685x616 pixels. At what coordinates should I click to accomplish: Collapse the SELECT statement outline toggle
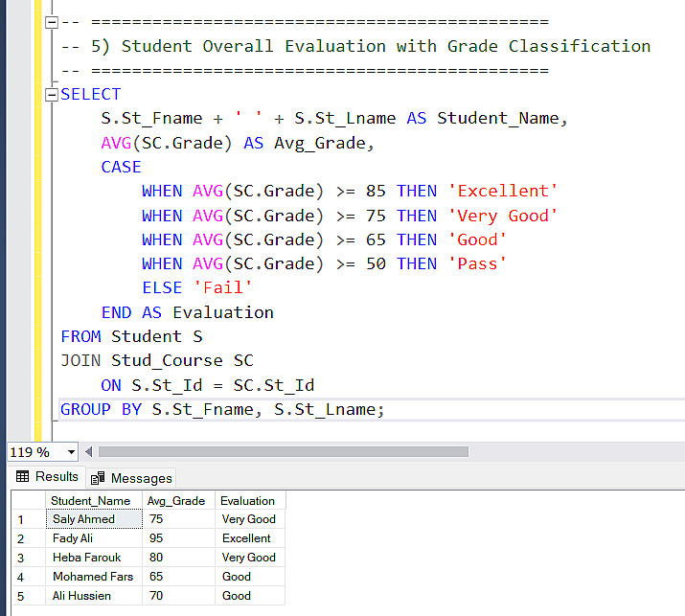(x=52, y=95)
